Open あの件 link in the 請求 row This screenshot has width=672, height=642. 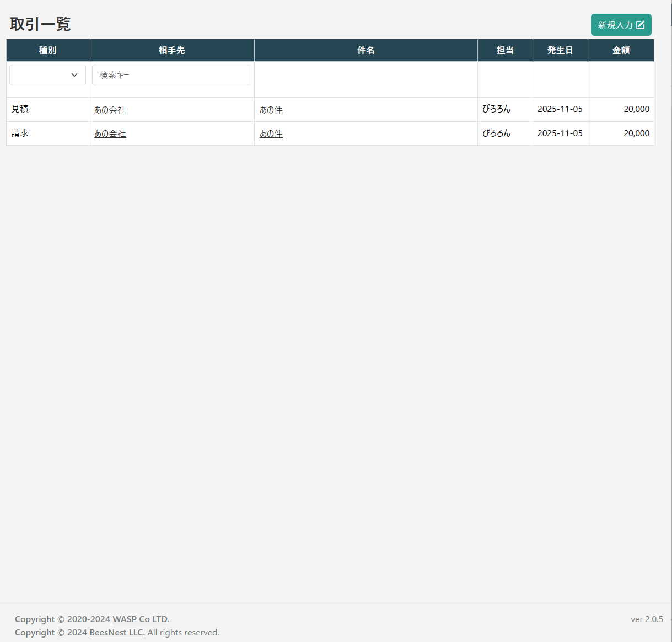[x=271, y=133]
